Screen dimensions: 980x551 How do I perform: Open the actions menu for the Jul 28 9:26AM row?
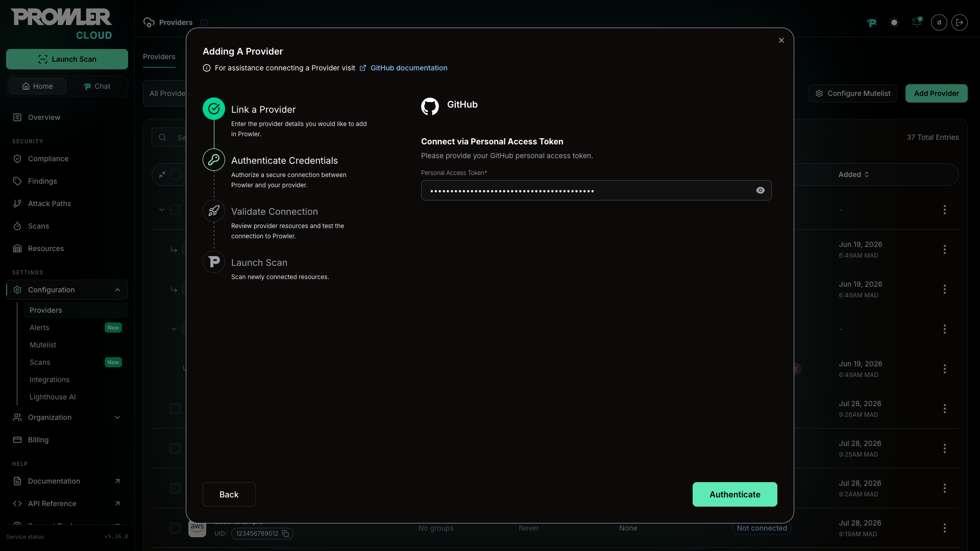point(944,409)
